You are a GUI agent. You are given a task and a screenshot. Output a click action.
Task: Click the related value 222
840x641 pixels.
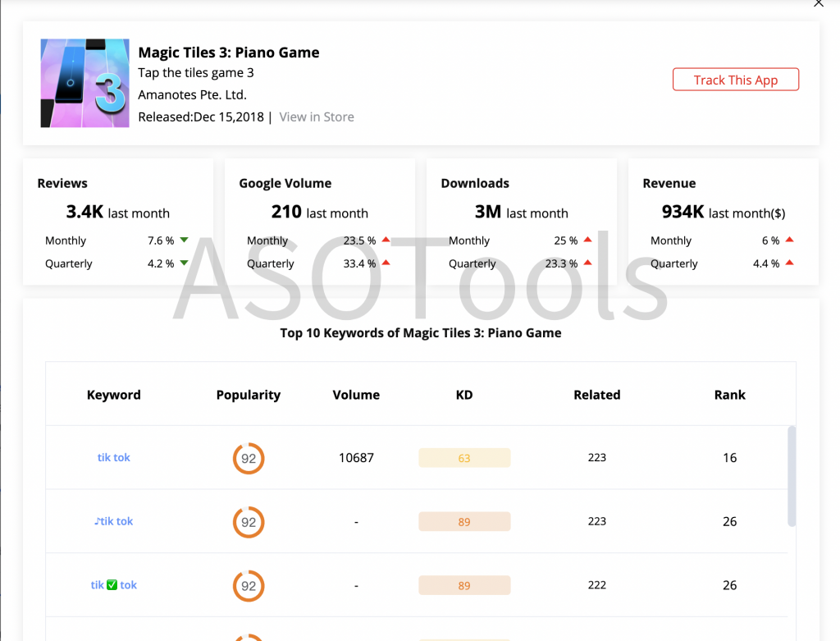click(597, 585)
